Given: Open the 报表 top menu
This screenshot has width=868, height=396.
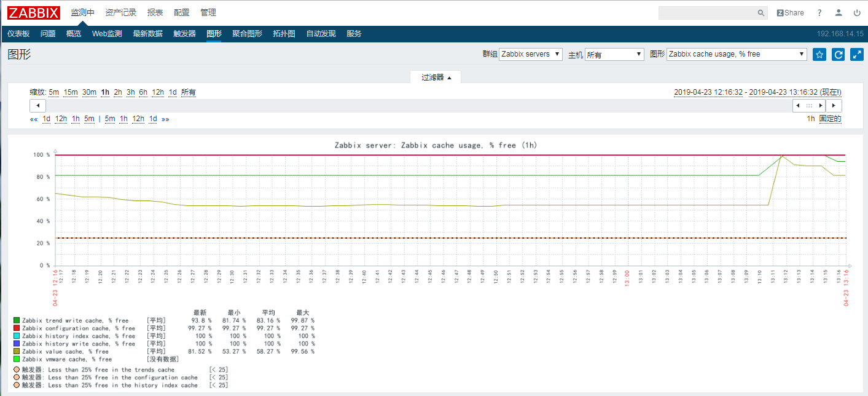Looking at the screenshot, I should [x=155, y=13].
